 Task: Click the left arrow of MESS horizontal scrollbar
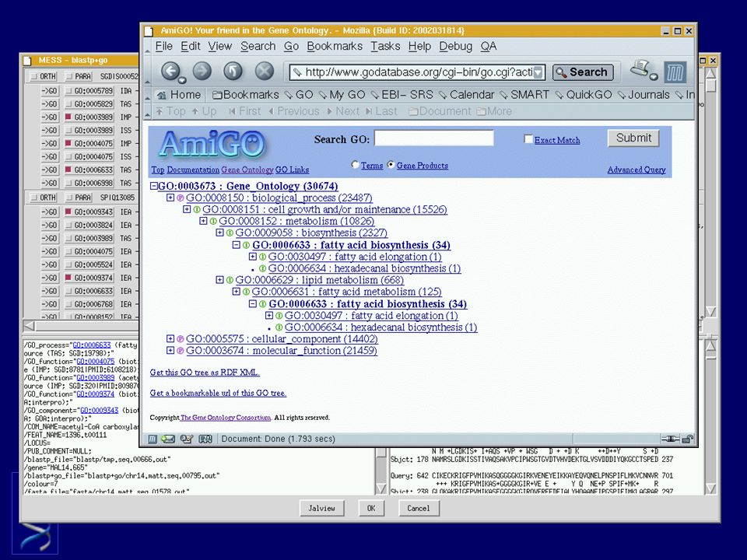pyautogui.click(x=29, y=326)
